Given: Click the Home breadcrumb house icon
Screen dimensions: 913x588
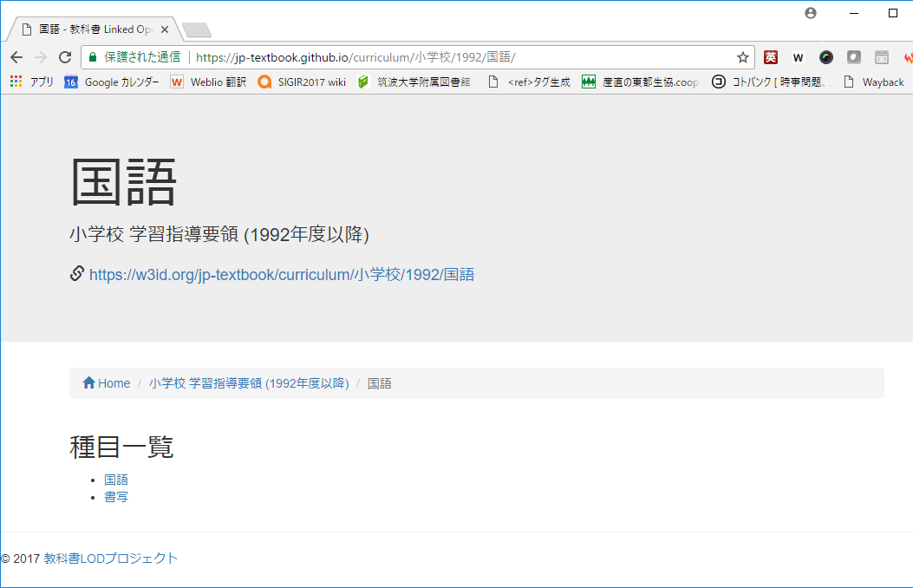Looking at the screenshot, I should tap(87, 382).
